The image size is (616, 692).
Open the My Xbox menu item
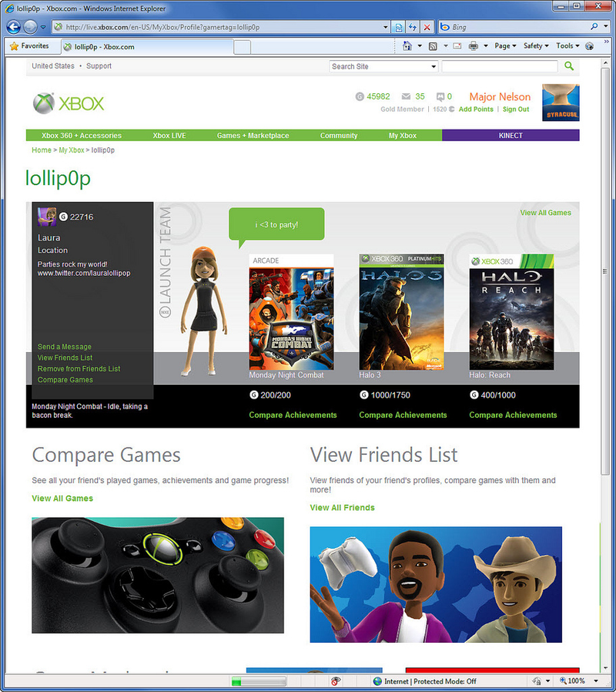pyautogui.click(x=403, y=136)
